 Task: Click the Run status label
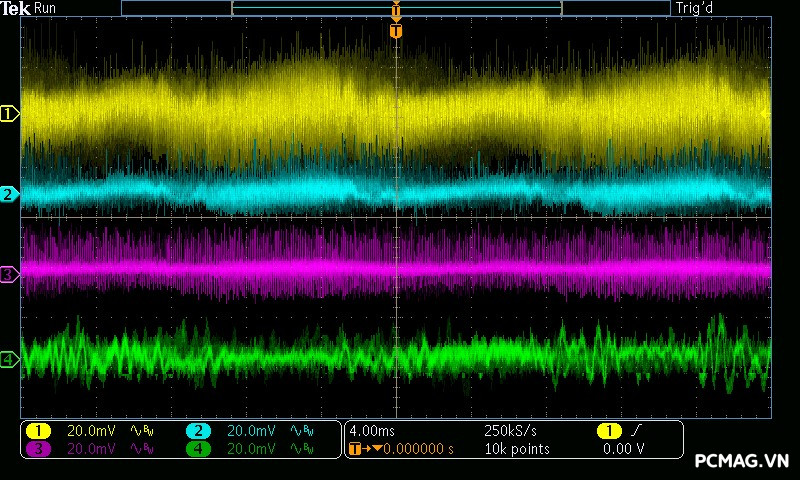click(46, 8)
